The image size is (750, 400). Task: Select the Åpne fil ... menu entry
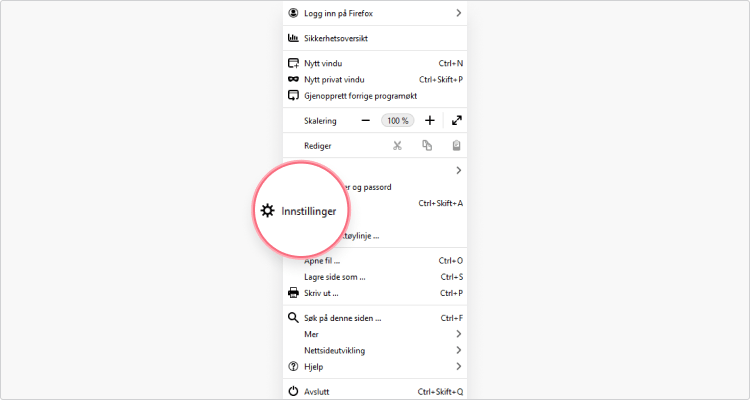(375, 261)
